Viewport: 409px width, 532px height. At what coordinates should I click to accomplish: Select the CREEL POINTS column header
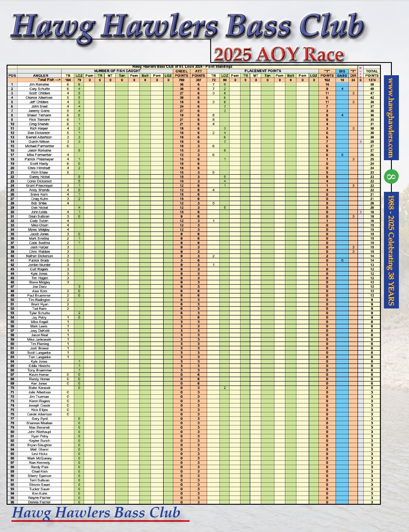182,73
